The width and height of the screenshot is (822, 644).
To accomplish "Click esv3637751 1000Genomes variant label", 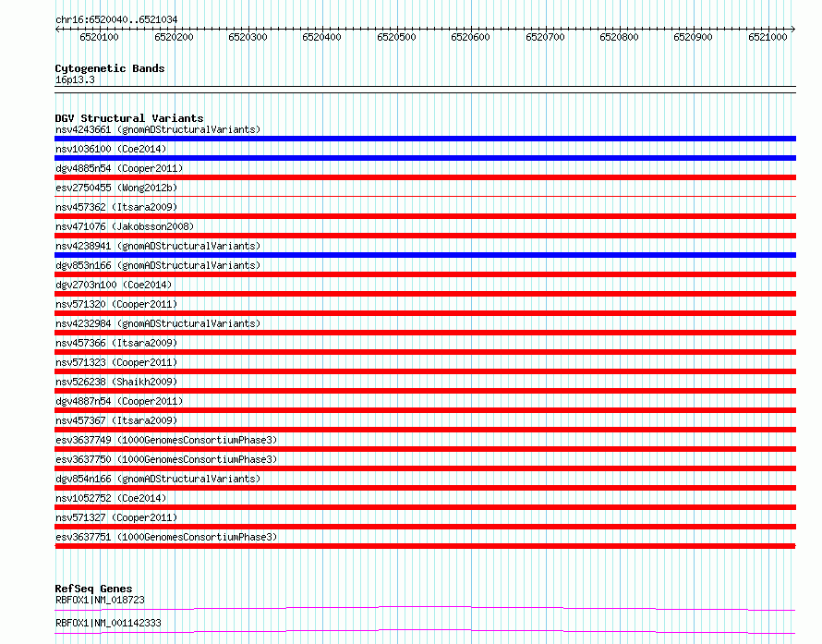I will click(166, 537).
